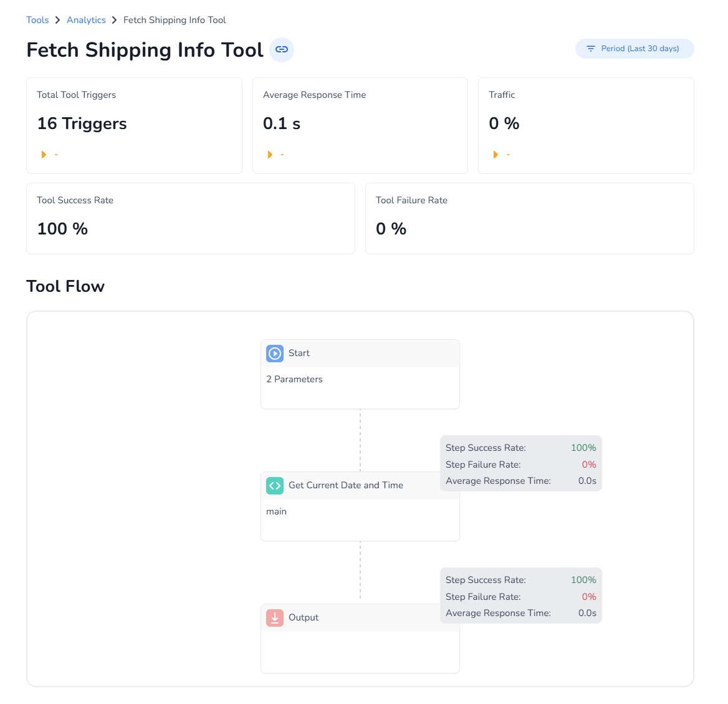Click orange trend arrow under Average Response Time

click(270, 155)
